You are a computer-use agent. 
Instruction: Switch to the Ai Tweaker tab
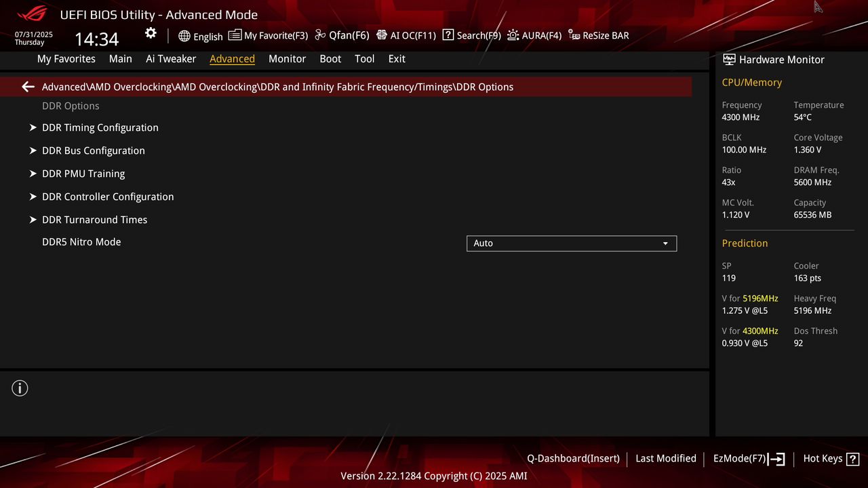171,59
